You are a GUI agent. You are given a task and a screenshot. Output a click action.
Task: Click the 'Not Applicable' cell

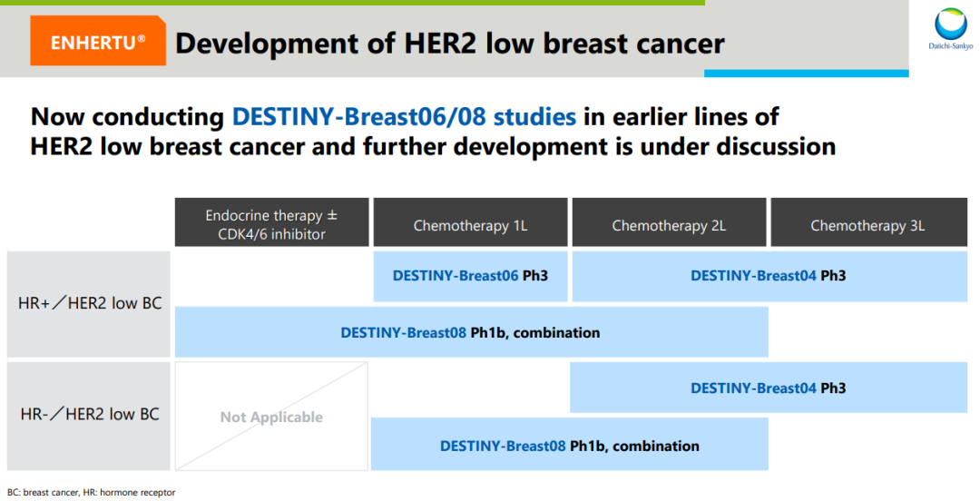point(271,417)
